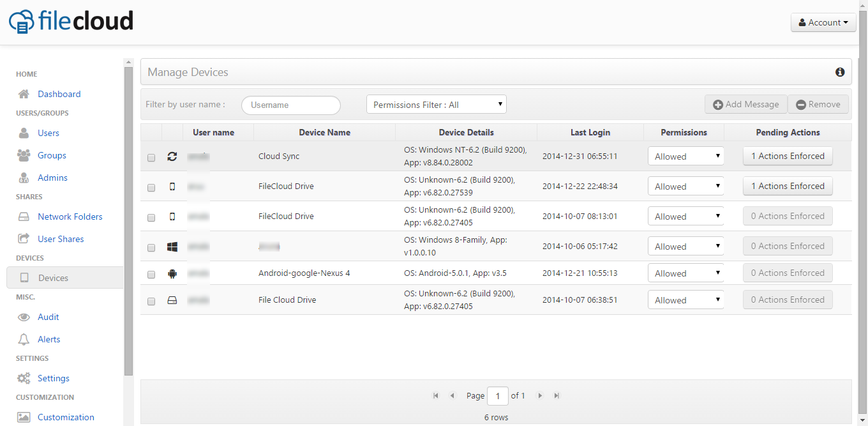Open Permissions dropdown for 2014-10-07 08:13:01 row
The image size is (868, 426).
(686, 216)
